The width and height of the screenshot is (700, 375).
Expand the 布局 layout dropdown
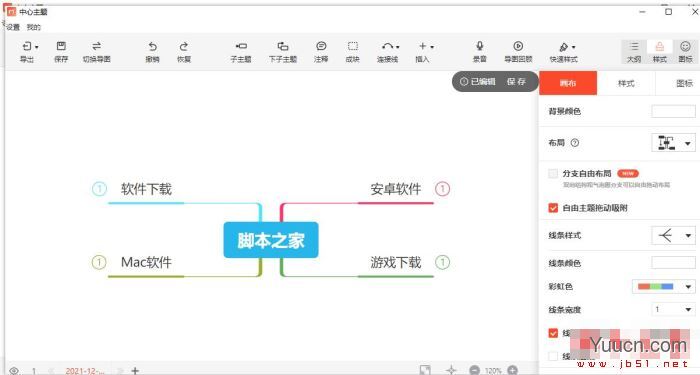click(688, 143)
